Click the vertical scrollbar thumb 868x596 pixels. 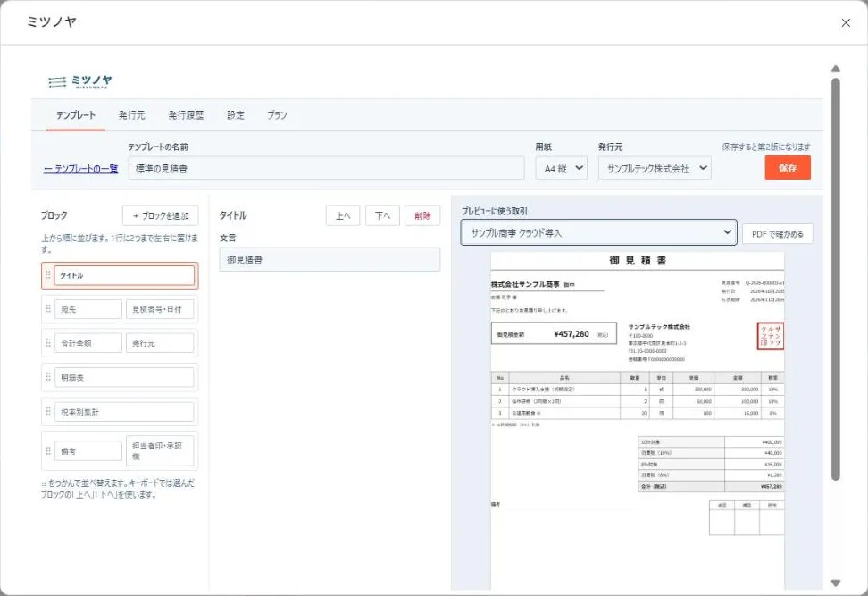[835, 279]
